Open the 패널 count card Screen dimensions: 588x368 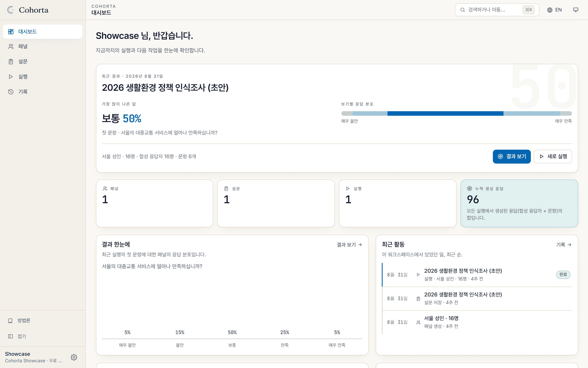(155, 203)
